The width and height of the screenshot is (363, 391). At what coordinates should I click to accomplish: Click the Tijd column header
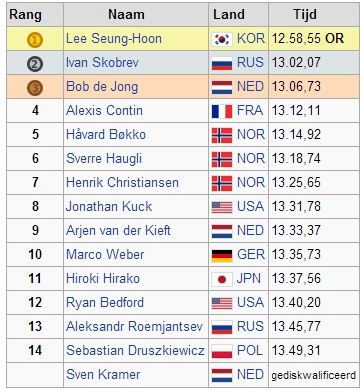[305, 15]
